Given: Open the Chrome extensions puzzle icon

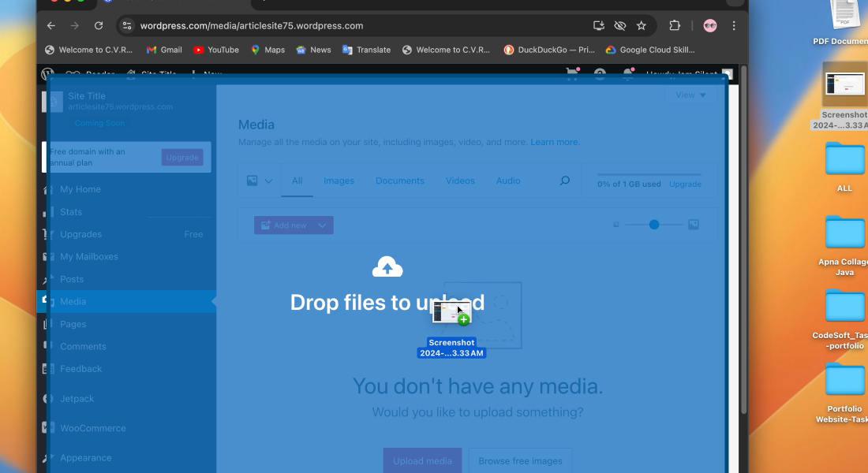Looking at the screenshot, I should pyautogui.click(x=674, y=25).
